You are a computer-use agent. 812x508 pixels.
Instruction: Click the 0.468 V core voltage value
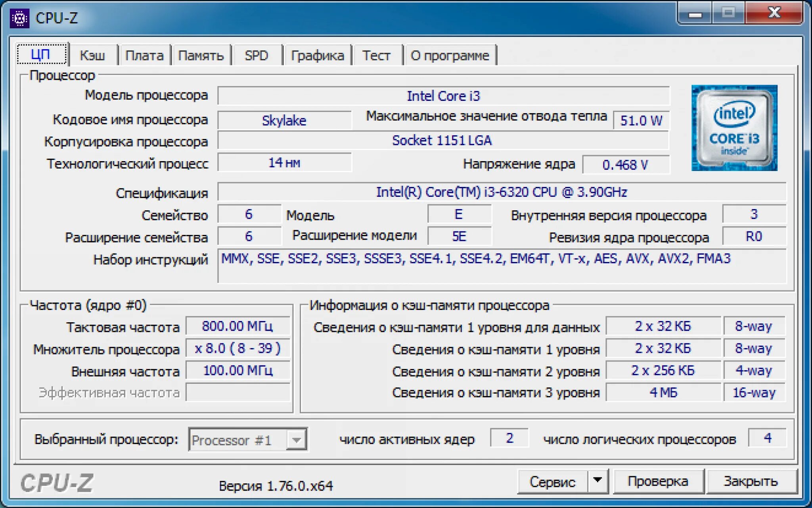click(626, 164)
